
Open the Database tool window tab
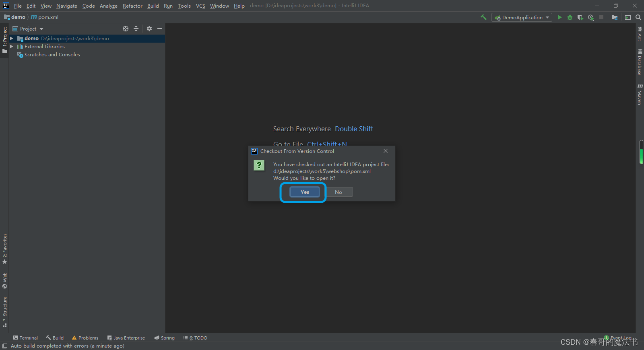click(x=640, y=62)
